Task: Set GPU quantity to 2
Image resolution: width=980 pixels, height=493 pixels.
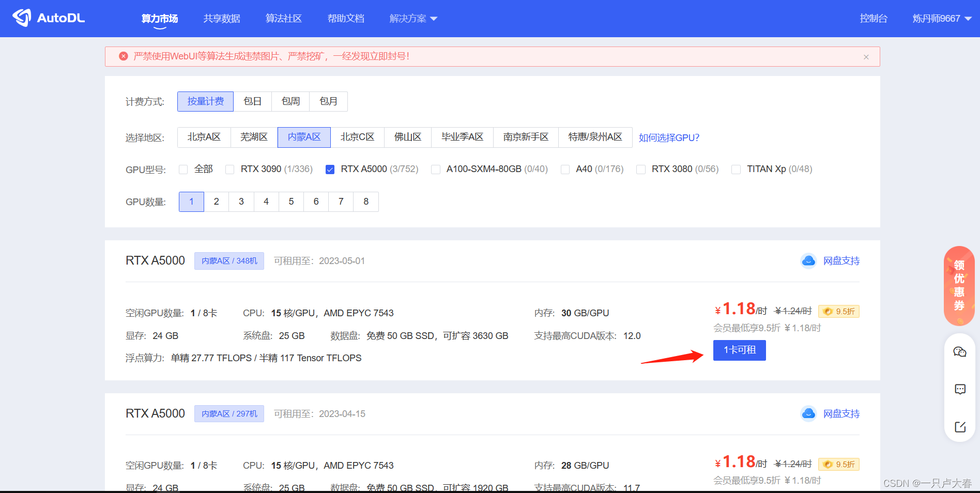Action: pos(217,202)
